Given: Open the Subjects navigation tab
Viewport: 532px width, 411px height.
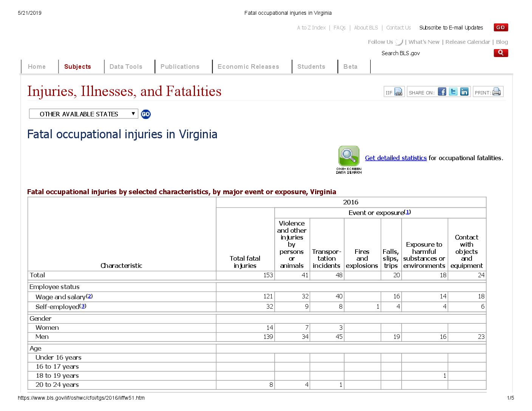Looking at the screenshot, I should [77, 66].
